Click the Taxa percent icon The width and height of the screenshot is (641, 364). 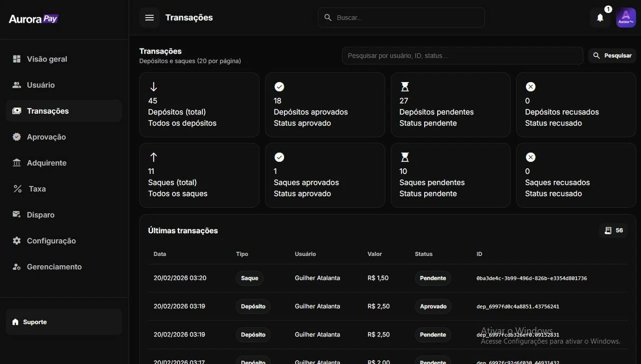pyautogui.click(x=17, y=189)
